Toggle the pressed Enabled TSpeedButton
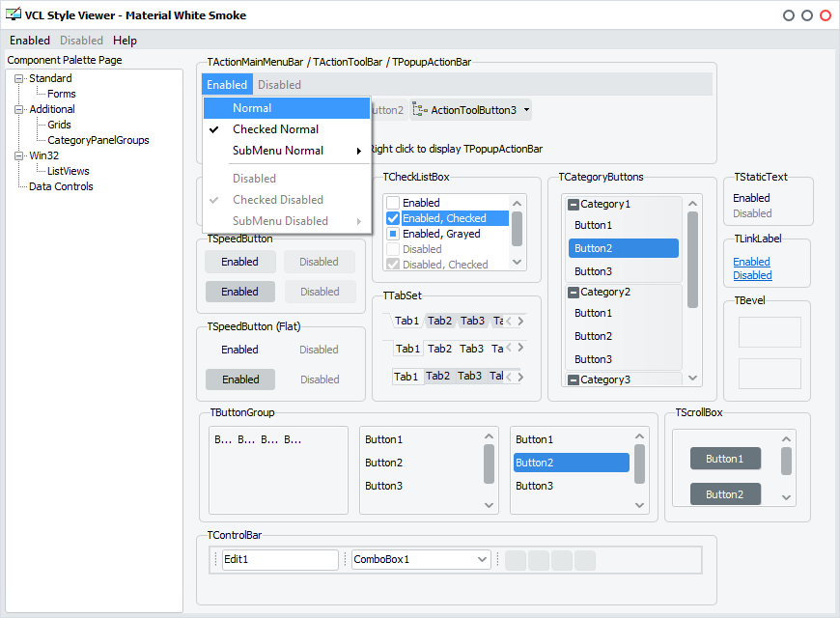 pyautogui.click(x=240, y=292)
